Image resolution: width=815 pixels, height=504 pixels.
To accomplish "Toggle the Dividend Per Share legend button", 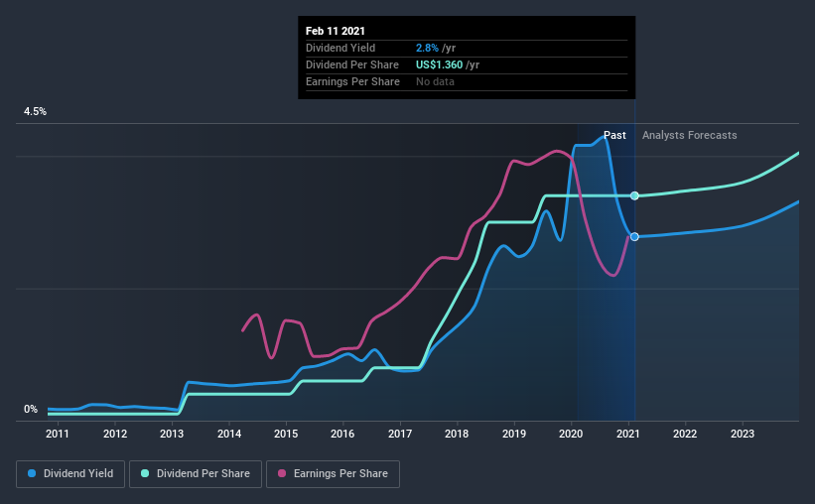I will (196, 474).
